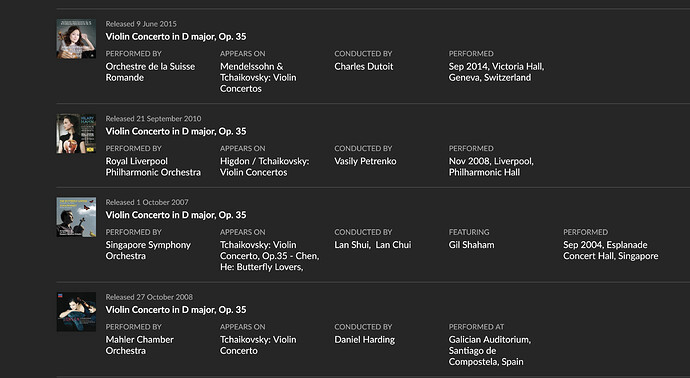Select conductor Vasily Petrenko
Viewport: 690px width, 378px height.
tap(365, 161)
